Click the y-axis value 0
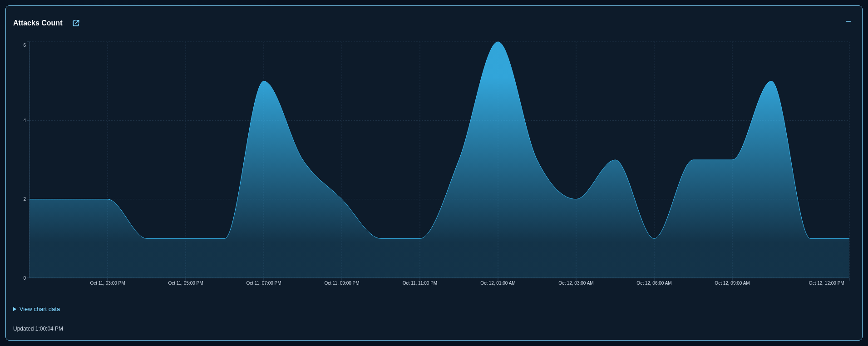The height and width of the screenshot is (346, 868). tap(25, 278)
